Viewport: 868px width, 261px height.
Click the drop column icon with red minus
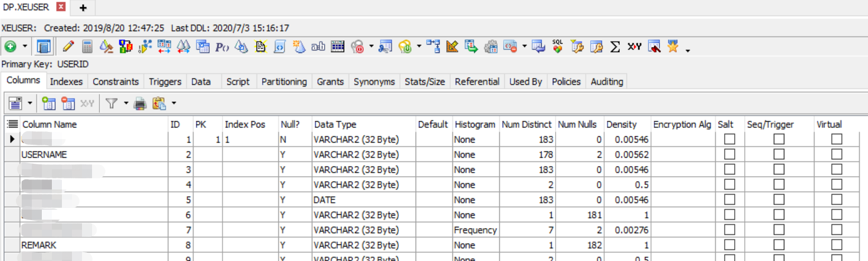click(x=68, y=103)
